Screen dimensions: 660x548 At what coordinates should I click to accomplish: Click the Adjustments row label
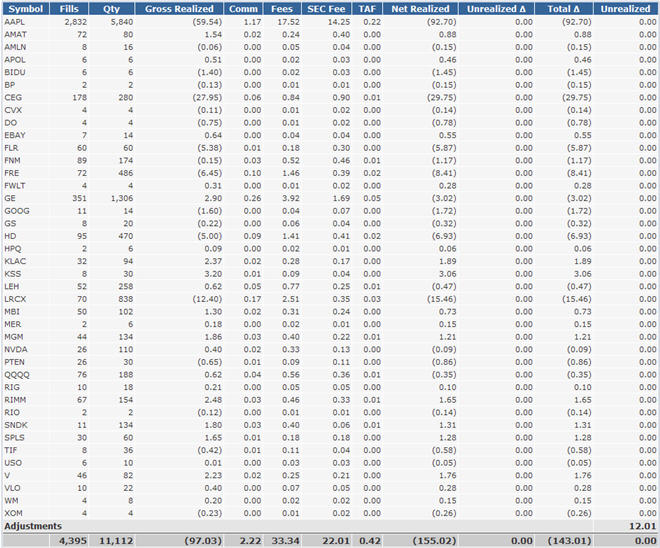click(x=33, y=526)
